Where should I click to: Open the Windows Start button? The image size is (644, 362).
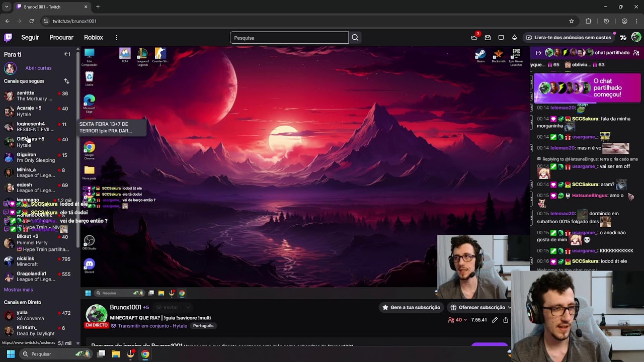[x=11, y=354]
